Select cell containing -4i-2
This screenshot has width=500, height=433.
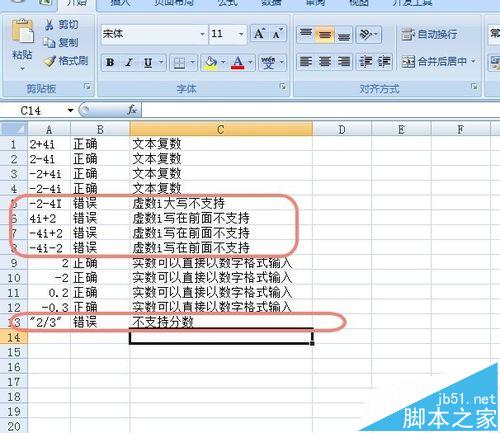49,248
